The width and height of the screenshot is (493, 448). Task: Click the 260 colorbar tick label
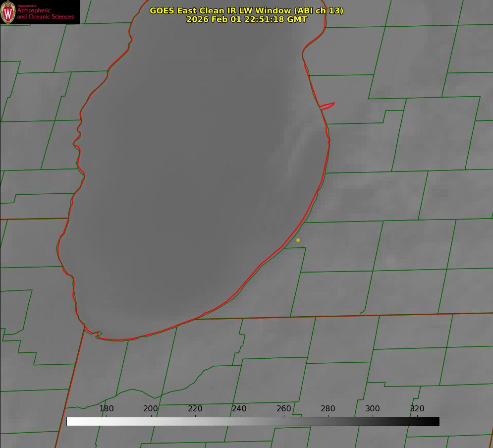click(284, 408)
